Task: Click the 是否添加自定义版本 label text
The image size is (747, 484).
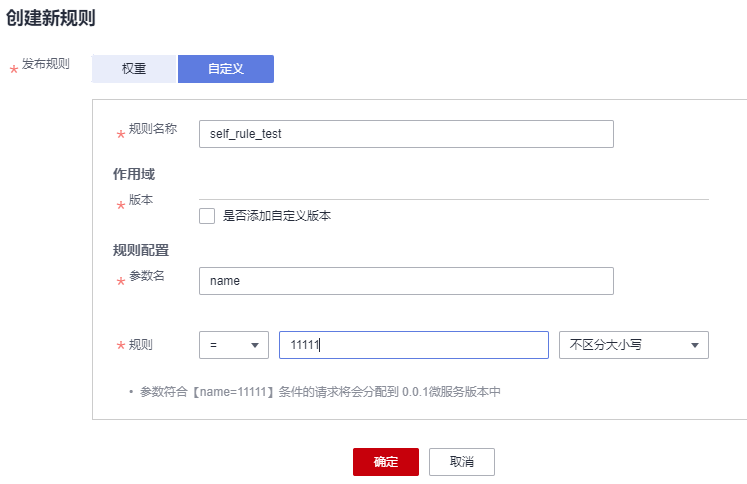Action: point(276,215)
